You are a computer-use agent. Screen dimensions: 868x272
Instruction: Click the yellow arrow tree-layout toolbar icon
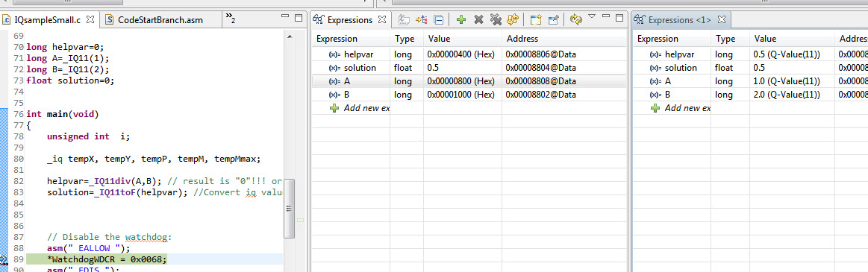(422, 20)
